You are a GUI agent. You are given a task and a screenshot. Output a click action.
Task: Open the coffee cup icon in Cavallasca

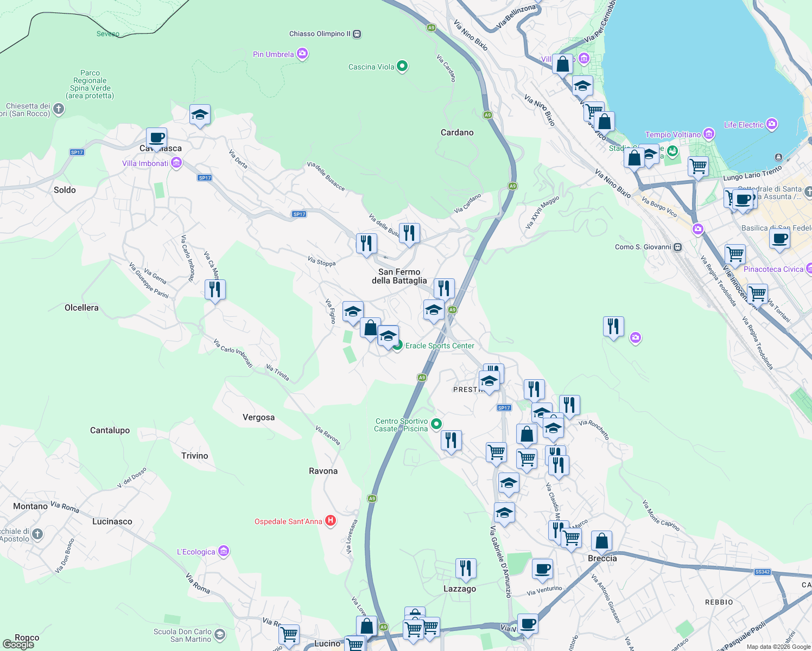pyautogui.click(x=156, y=138)
